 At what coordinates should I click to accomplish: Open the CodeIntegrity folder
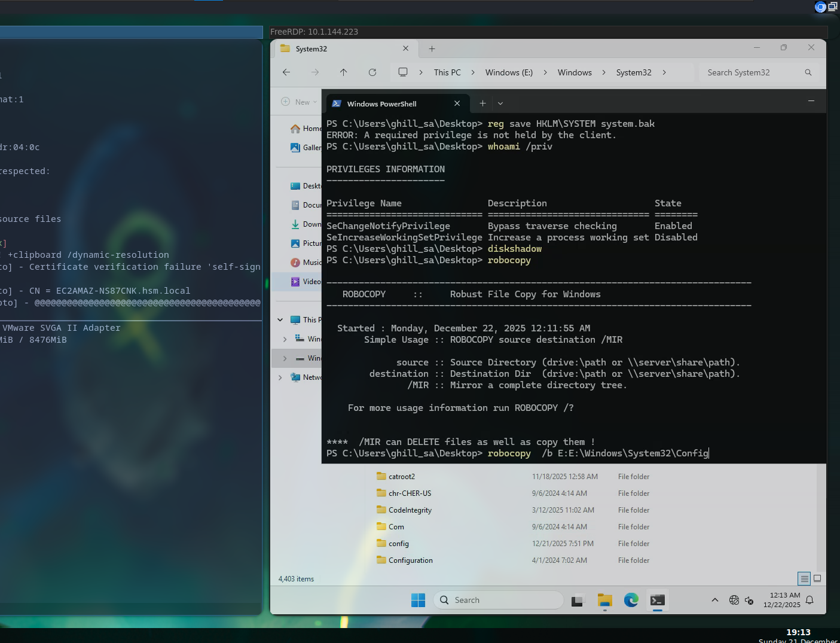(410, 510)
